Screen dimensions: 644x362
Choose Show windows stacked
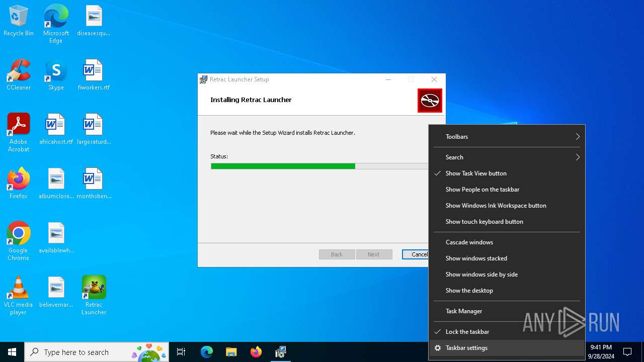pos(507,258)
